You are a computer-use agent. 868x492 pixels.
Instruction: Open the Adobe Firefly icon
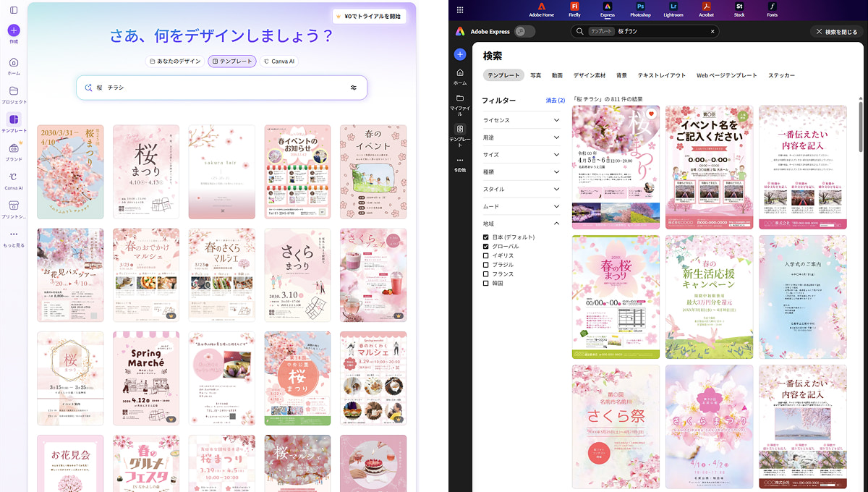575,9
